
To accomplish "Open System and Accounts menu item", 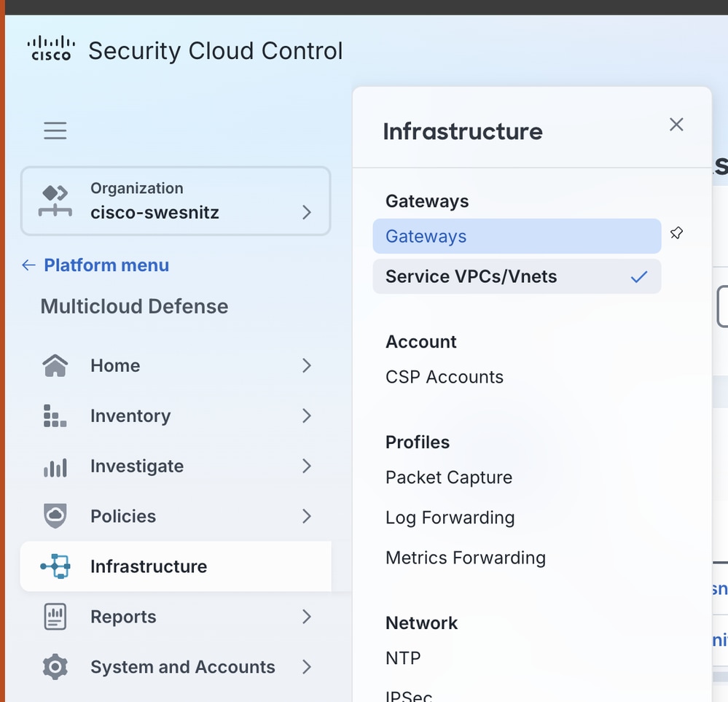I will pos(176,667).
